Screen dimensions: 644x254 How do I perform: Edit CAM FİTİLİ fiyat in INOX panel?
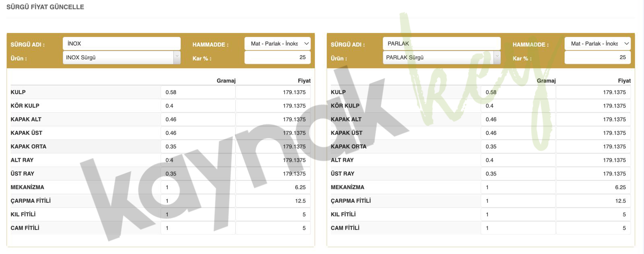[x=273, y=228]
